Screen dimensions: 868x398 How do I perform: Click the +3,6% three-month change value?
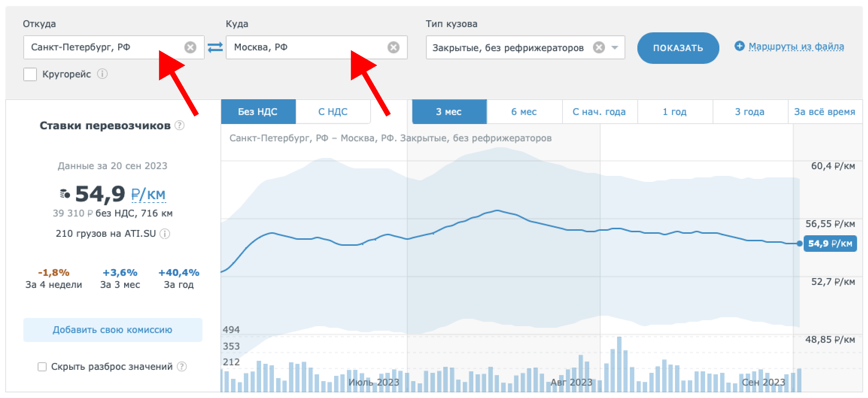(x=120, y=272)
